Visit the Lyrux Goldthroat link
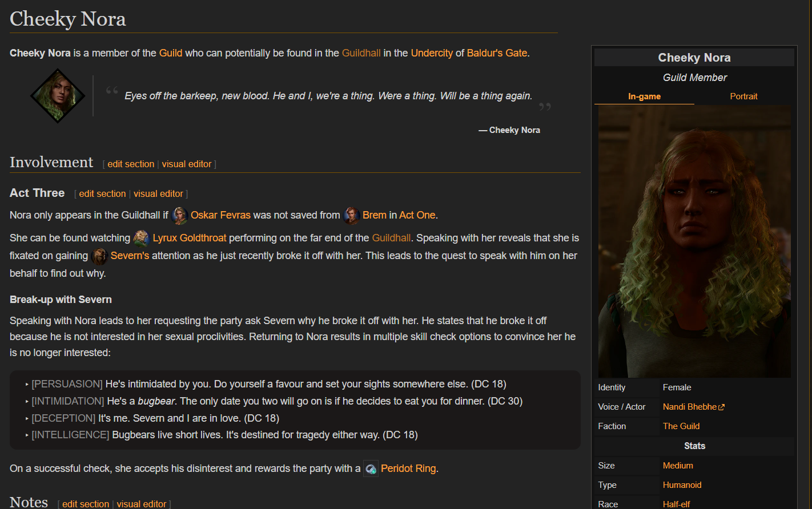The width and height of the screenshot is (812, 509). coord(190,238)
